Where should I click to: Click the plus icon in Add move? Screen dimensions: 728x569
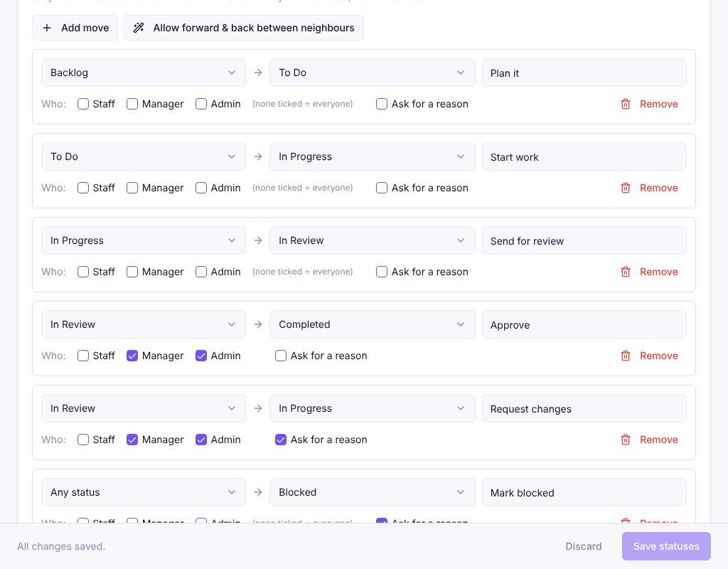tap(47, 28)
